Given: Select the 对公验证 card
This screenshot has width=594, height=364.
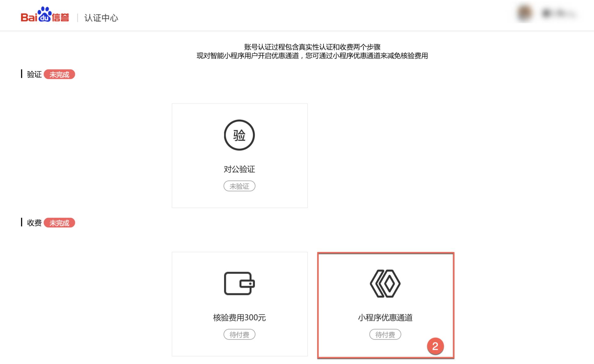Looking at the screenshot, I should (x=239, y=155).
